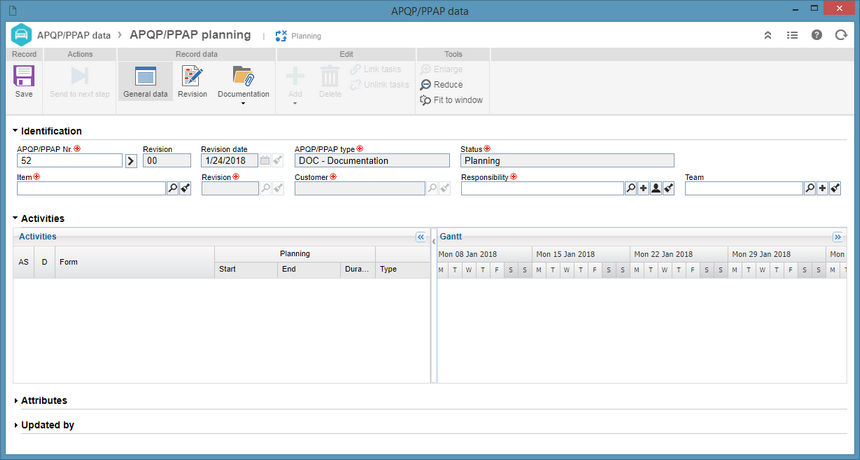Screen dimensions: 860x460
Task: Click the Responsibility input field
Action: pyautogui.click(x=542, y=188)
